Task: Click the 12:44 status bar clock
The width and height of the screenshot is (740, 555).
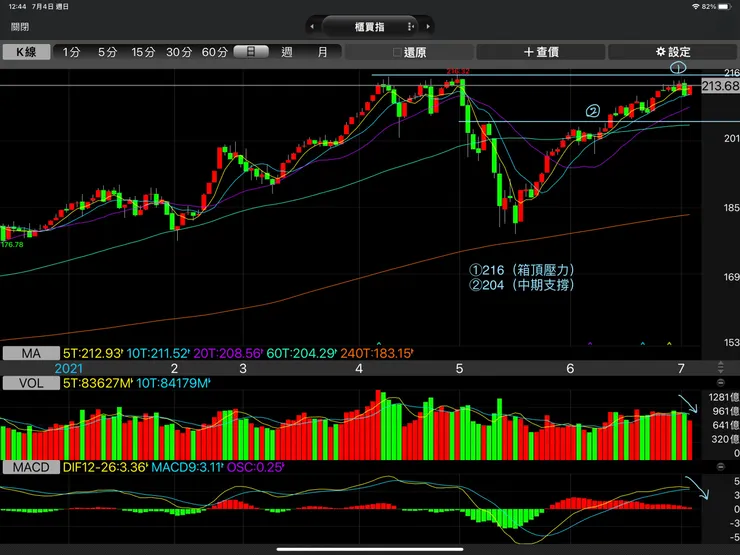Action: 17,7
